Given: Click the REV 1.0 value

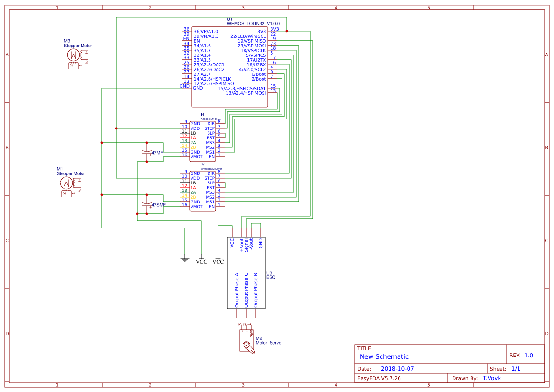Looking at the screenshot, I should tap(528, 356).
